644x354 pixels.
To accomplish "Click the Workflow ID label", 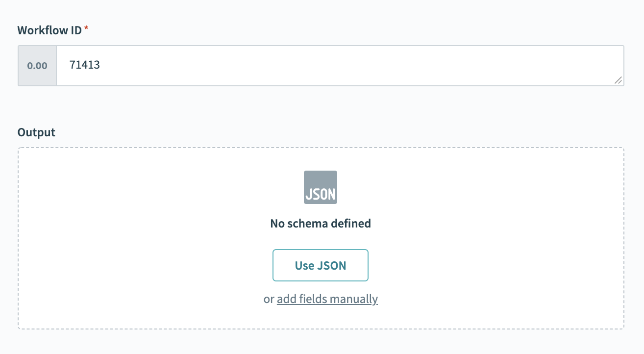I will (50, 30).
